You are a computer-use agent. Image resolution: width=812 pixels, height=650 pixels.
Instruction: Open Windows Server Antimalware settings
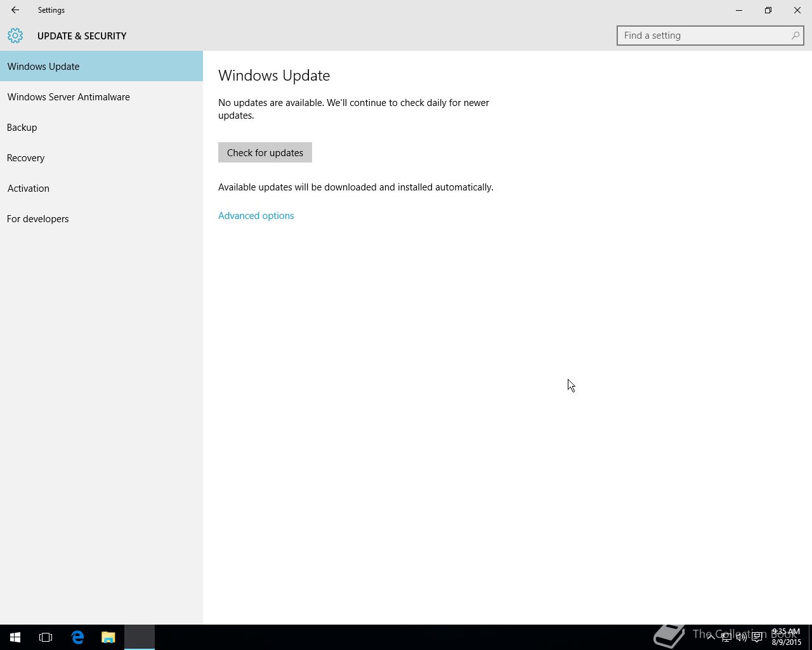pyautogui.click(x=101, y=96)
